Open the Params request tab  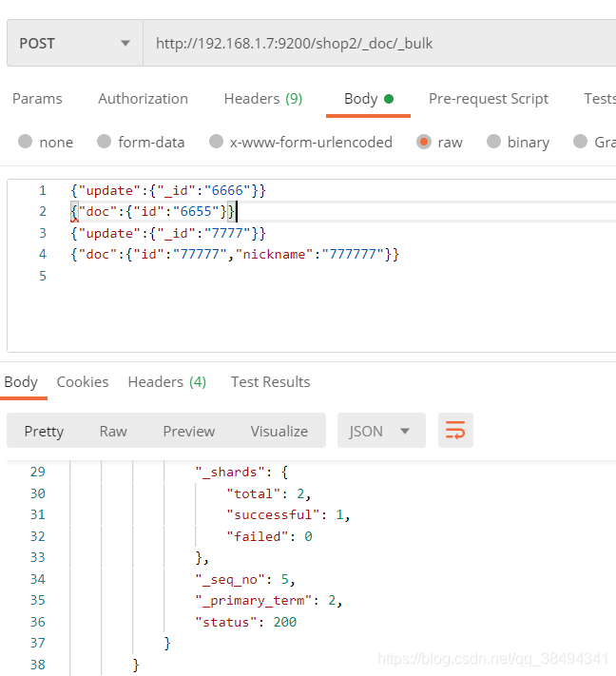click(37, 99)
